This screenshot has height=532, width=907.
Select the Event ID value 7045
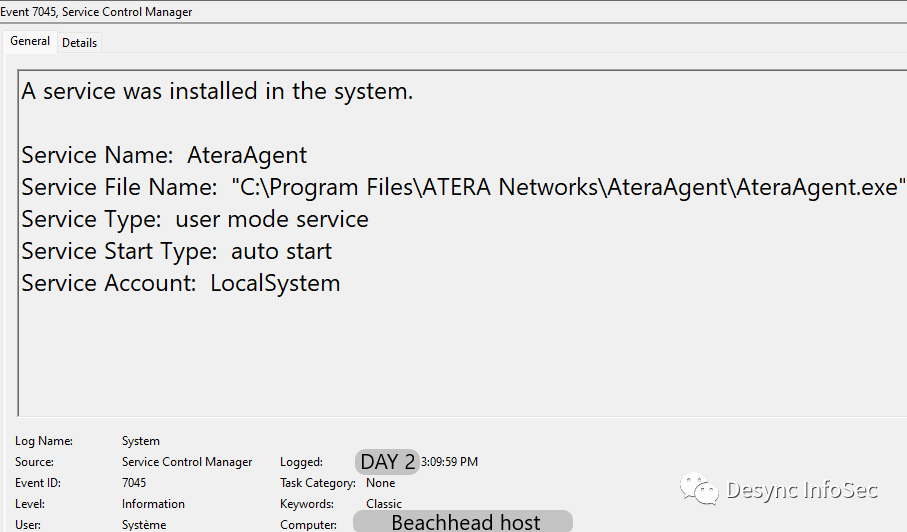pos(134,482)
